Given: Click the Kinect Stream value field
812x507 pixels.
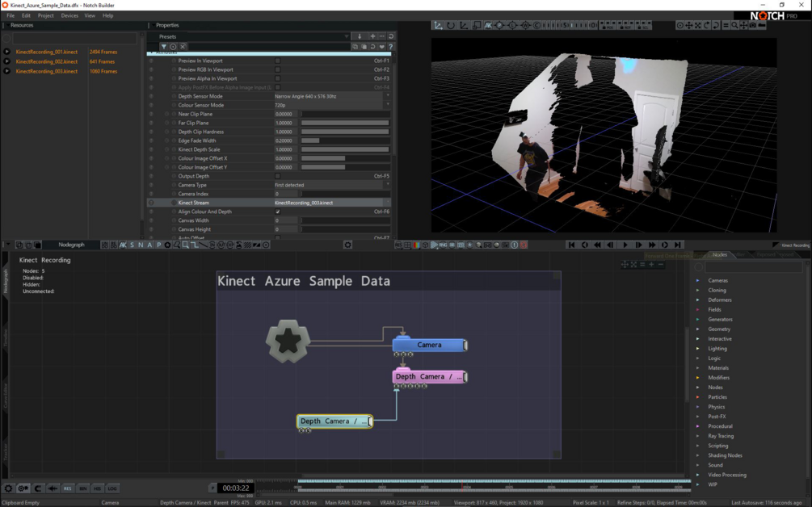Looking at the screenshot, I should pos(332,203).
